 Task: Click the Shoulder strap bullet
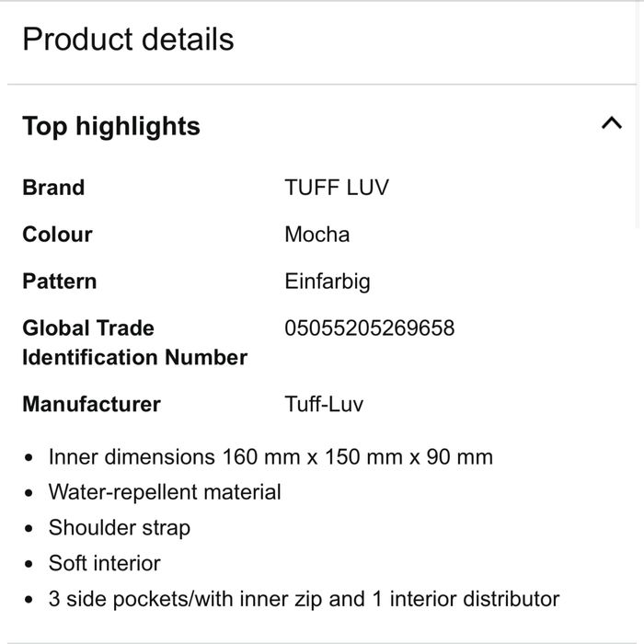(120, 528)
